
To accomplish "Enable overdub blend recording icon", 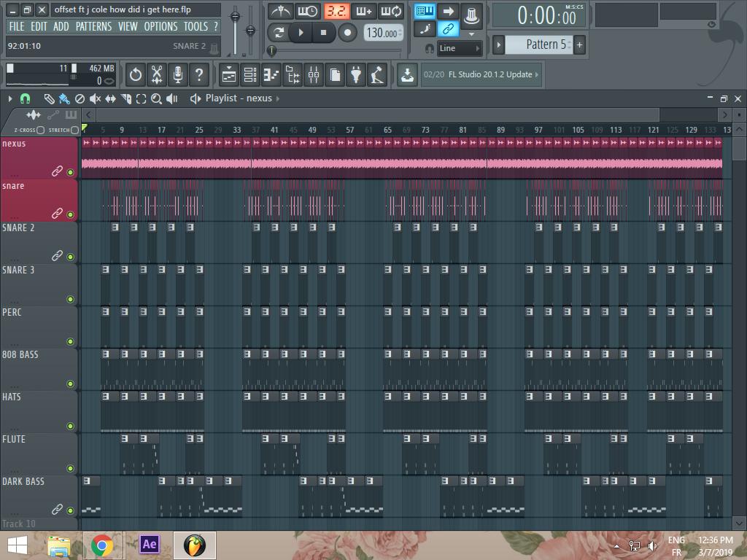I will [x=364, y=11].
